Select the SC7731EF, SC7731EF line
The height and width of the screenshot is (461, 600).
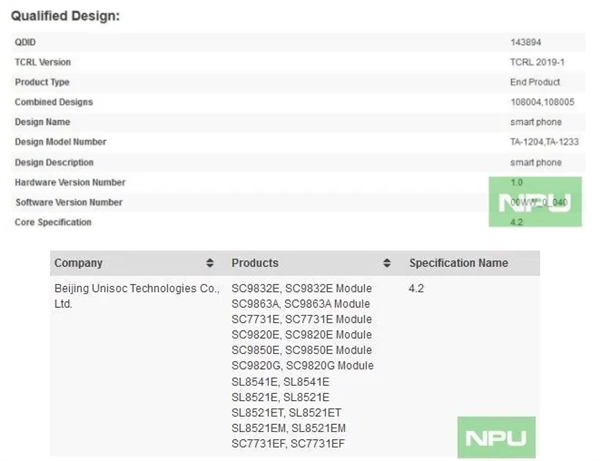(x=288, y=444)
